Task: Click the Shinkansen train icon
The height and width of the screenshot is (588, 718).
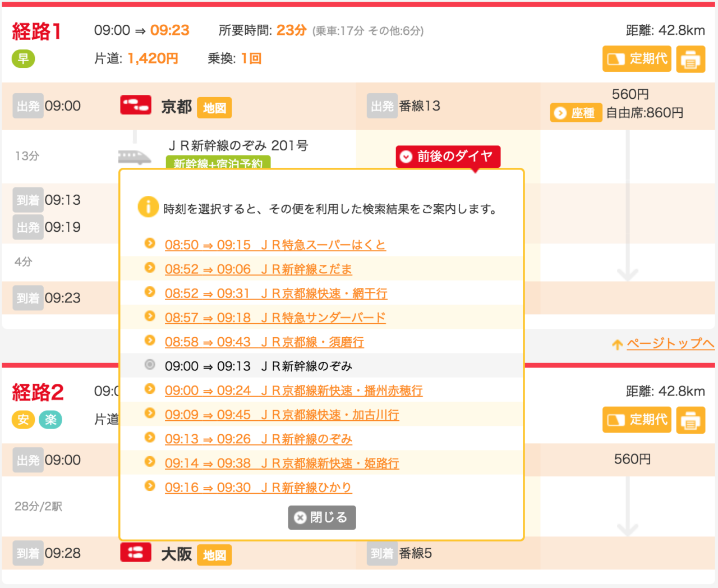Action: 135,157
